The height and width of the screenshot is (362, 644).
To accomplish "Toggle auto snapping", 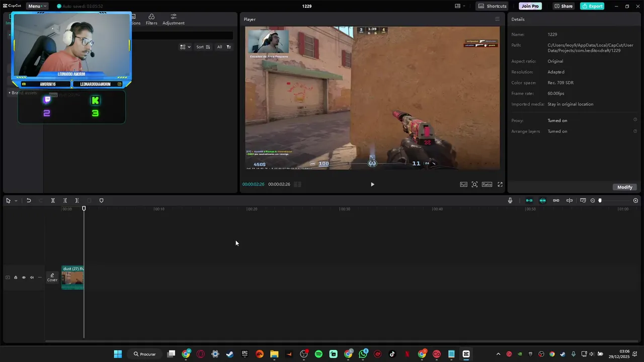I will pyautogui.click(x=542, y=201).
